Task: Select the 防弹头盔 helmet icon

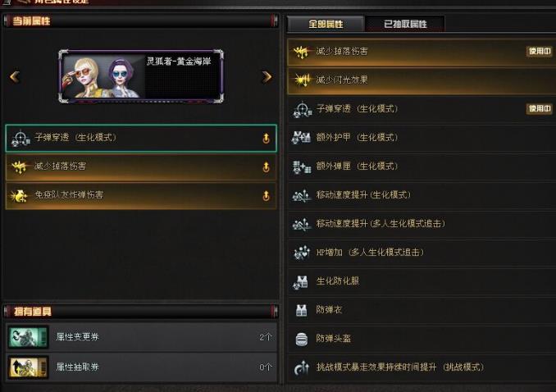Action: (x=301, y=339)
